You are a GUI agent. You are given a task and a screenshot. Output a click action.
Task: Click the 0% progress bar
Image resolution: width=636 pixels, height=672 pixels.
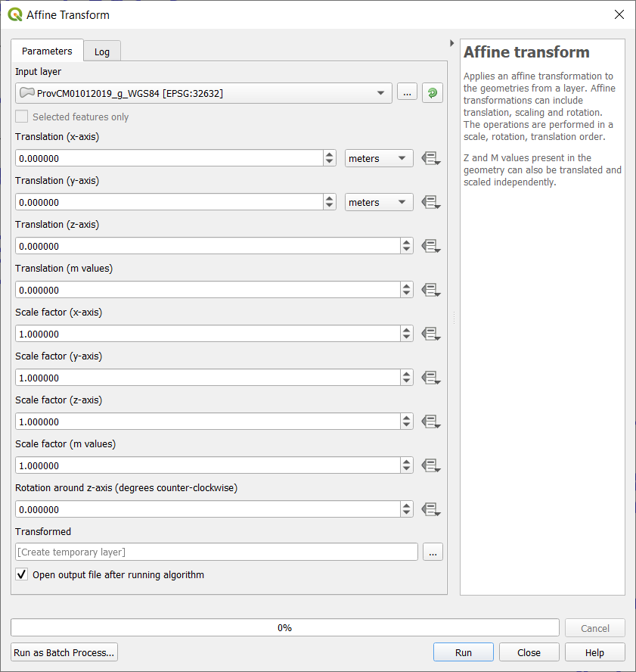point(284,628)
